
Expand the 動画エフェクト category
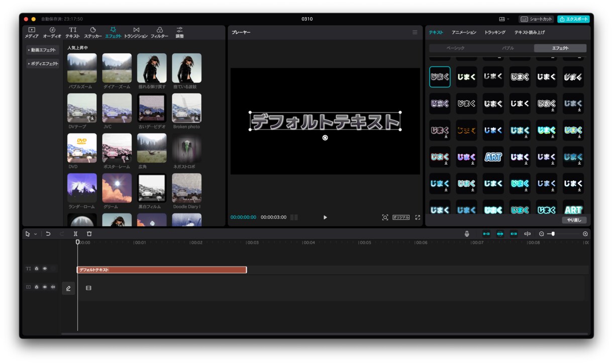(43, 50)
